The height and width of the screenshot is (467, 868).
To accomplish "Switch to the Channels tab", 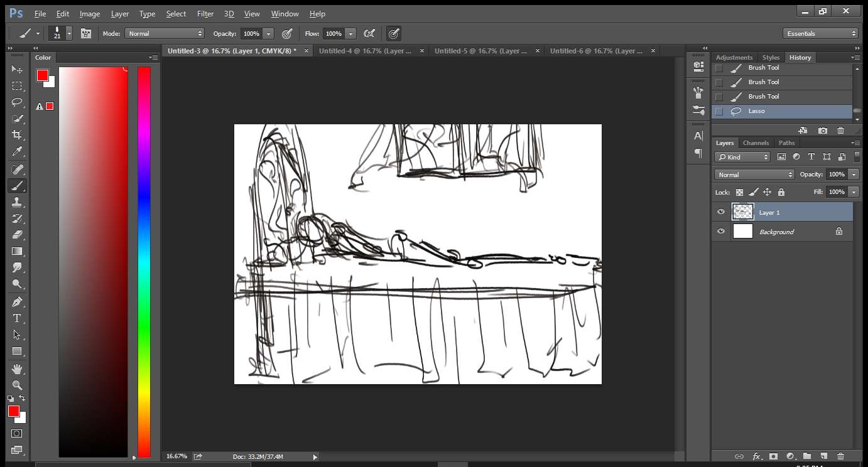I will [x=756, y=142].
